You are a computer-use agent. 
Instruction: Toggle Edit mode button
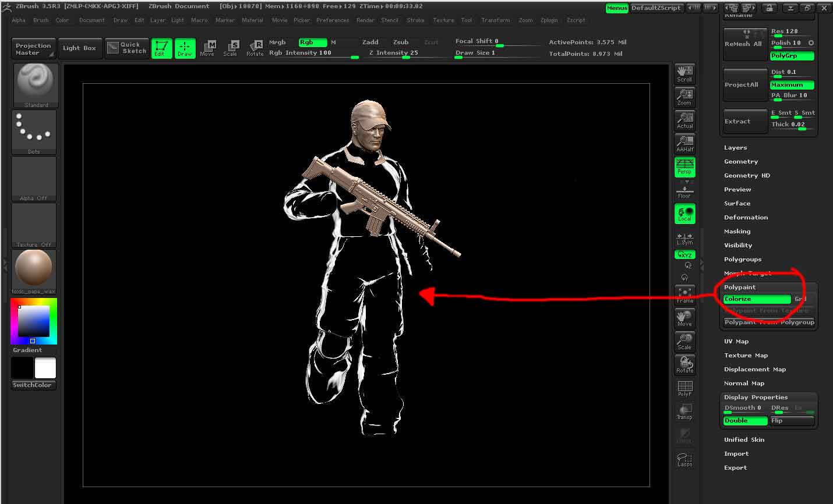(x=162, y=48)
